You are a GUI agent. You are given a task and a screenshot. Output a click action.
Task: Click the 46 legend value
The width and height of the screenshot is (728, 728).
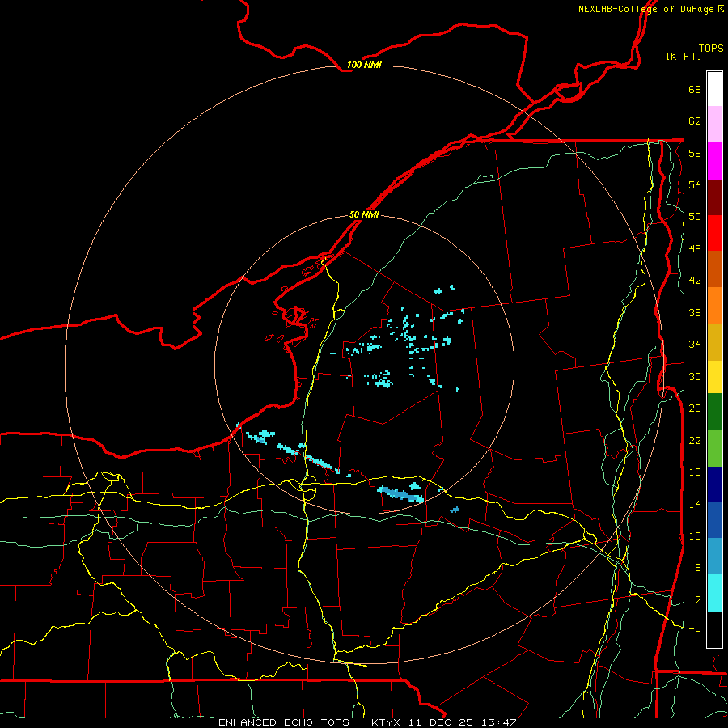[x=695, y=249]
